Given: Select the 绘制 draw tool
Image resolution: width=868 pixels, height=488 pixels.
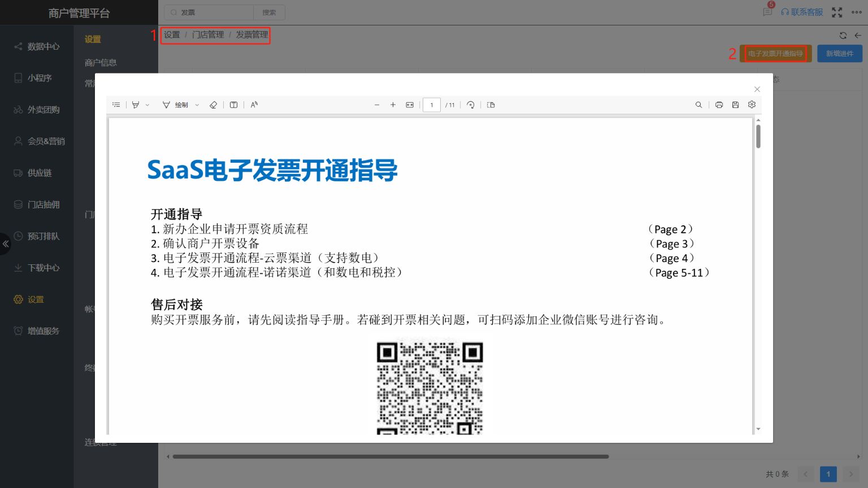Looking at the screenshot, I should [176, 104].
